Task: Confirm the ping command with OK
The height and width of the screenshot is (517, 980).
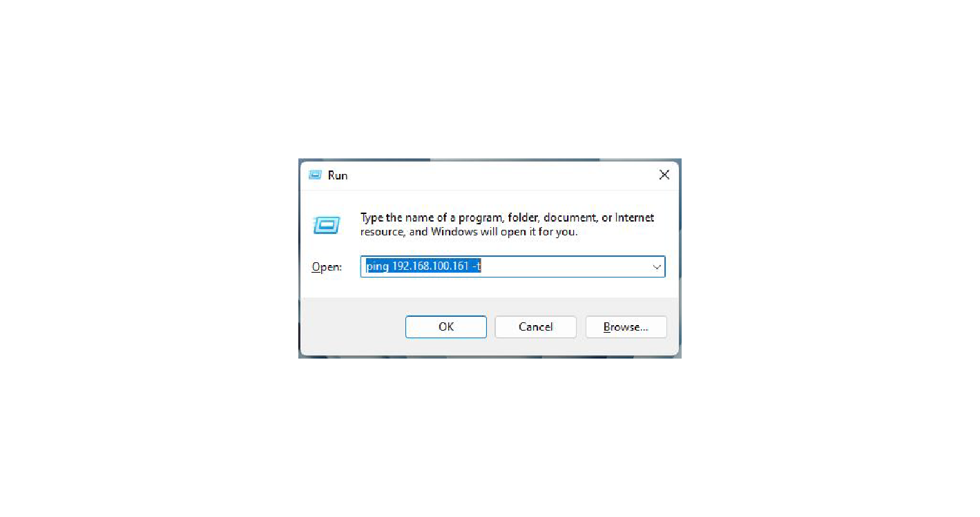Action: (x=446, y=327)
